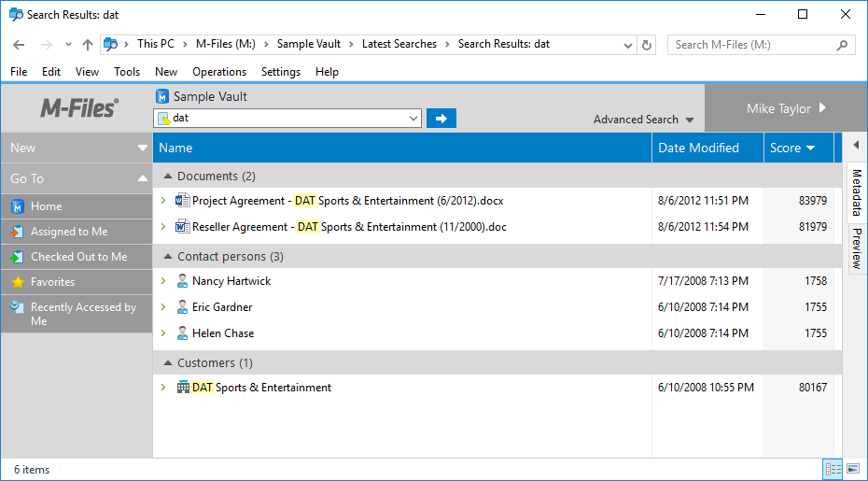Expand the Helen Chase row chevron

(163, 332)
